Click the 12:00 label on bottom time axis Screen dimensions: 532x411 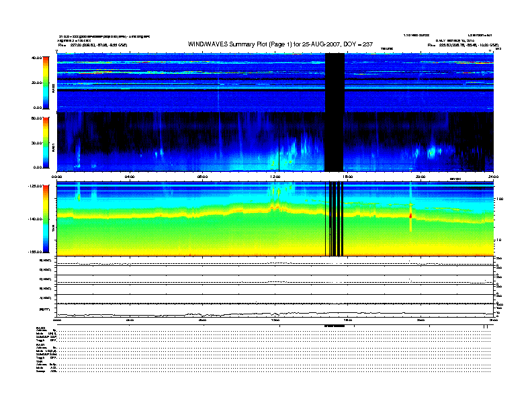click(x=275, y=320)
